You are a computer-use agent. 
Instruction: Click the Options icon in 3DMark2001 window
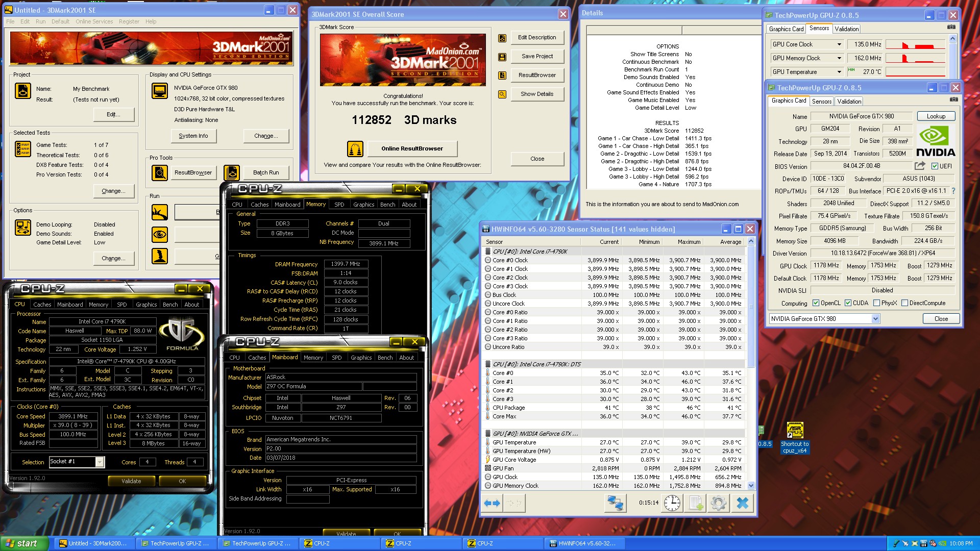coord(22,228)
